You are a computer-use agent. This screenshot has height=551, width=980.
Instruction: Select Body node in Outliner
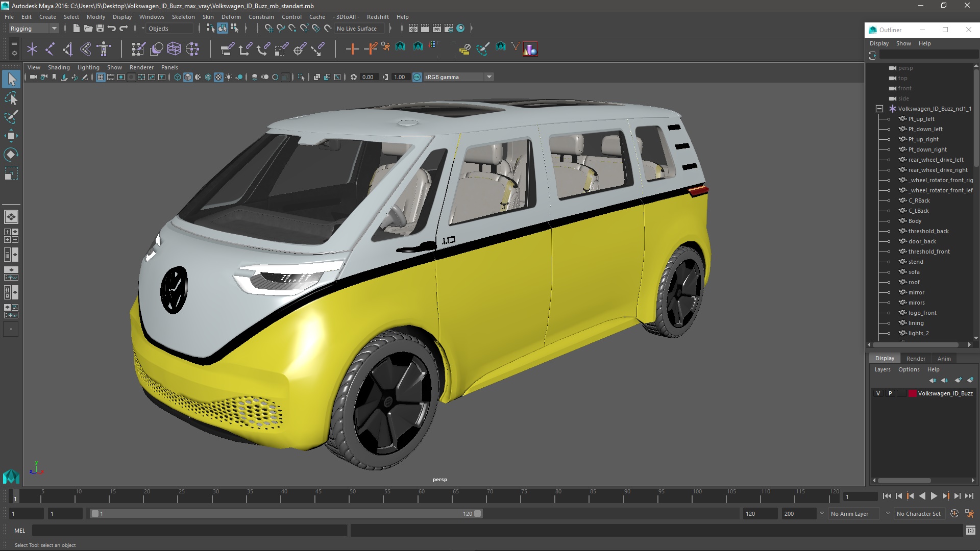pyautogui.click(x=915, y=221)
